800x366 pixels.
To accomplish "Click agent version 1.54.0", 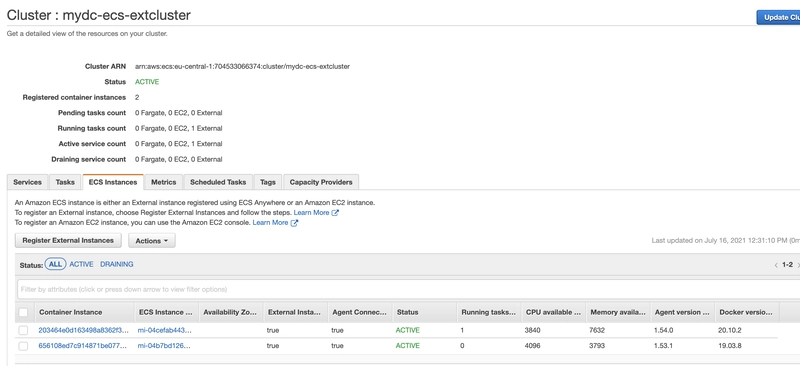I will pos(663,330).
